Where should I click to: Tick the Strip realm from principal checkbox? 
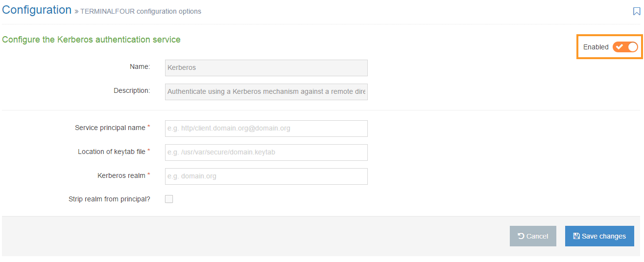point(169,199)
